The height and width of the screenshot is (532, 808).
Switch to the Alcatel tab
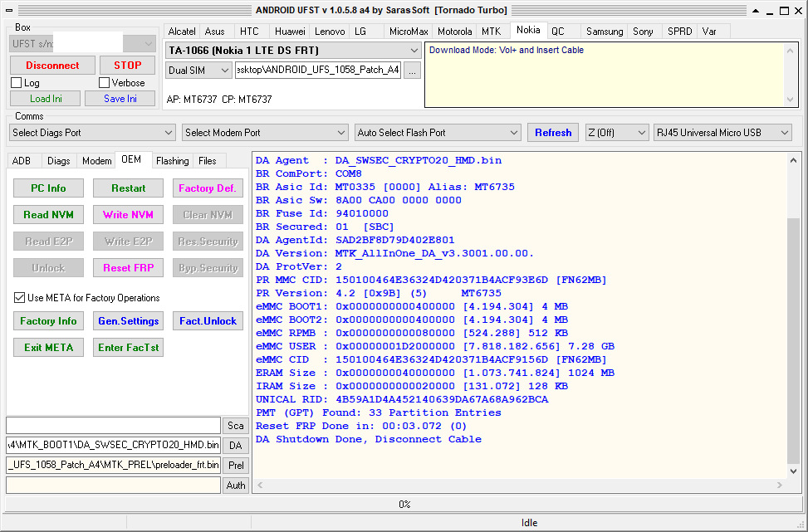tap(182, 32)
